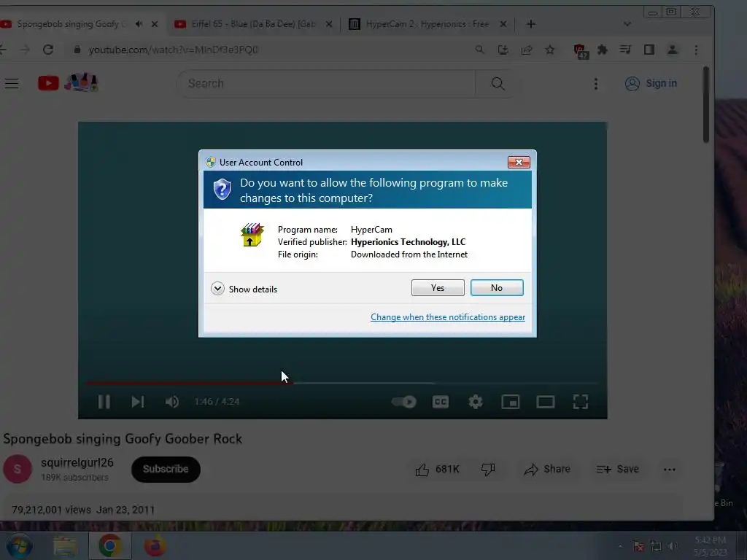Enter fullscreen mode in video player

tap(580, 402)
